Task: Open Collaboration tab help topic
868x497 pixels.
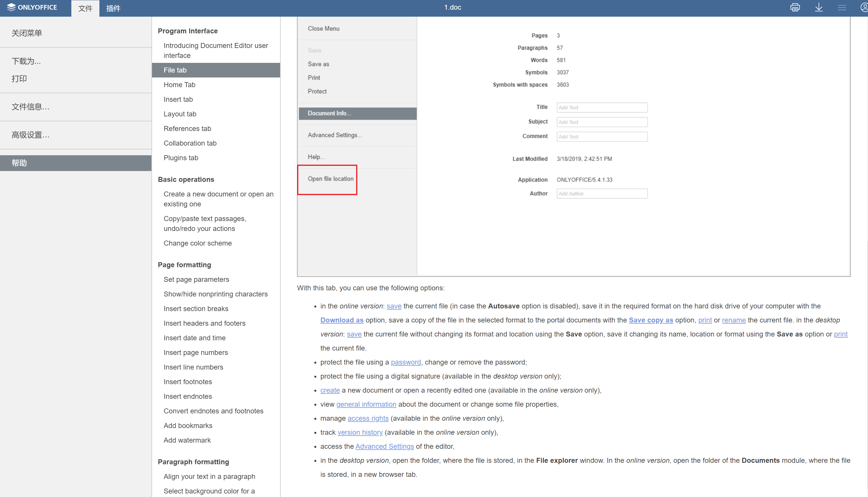Action: pyautogui.click(x=190, y=143)
